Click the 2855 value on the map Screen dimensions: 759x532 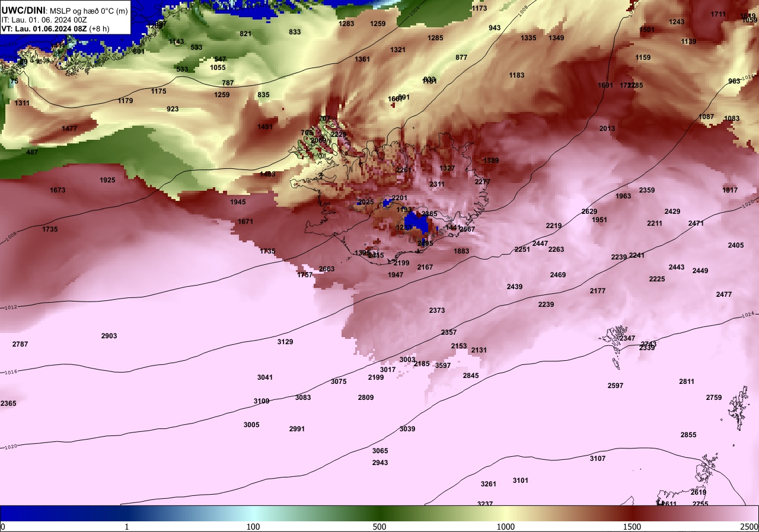click(688, 435)
